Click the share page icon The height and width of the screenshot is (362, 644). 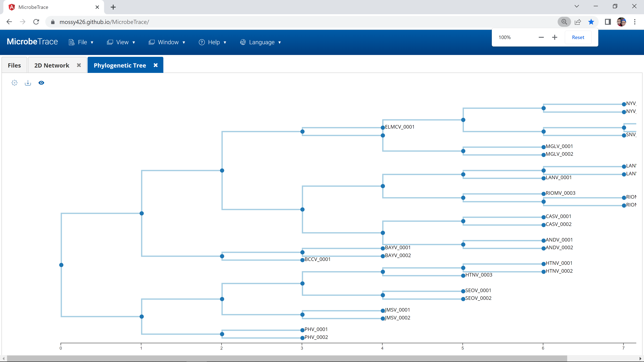pyautogui.click(x=578, y=22)
